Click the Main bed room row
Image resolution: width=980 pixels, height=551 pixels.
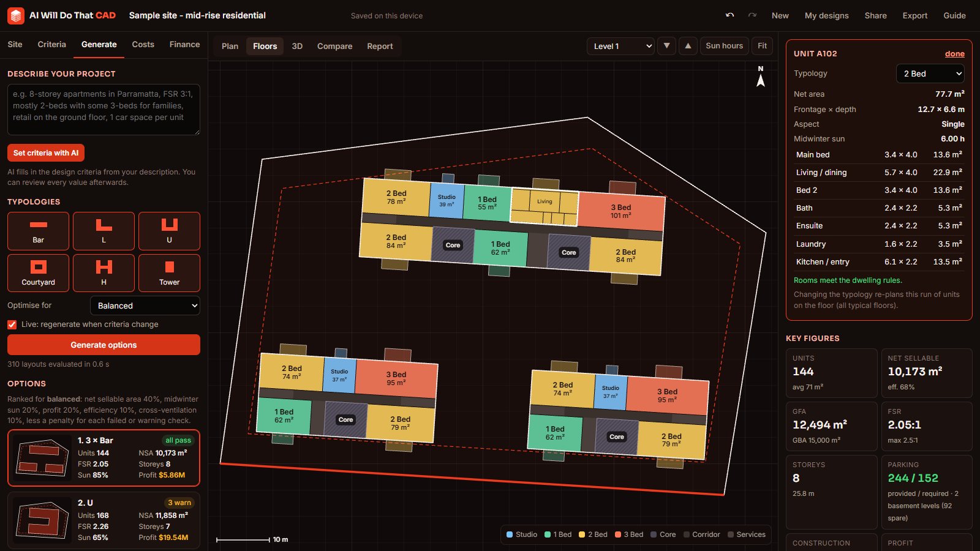879,155
